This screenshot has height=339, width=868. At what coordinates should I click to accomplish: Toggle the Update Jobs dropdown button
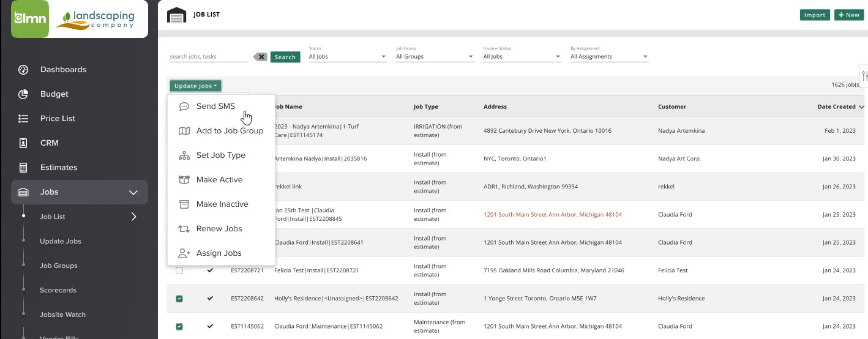195,86
